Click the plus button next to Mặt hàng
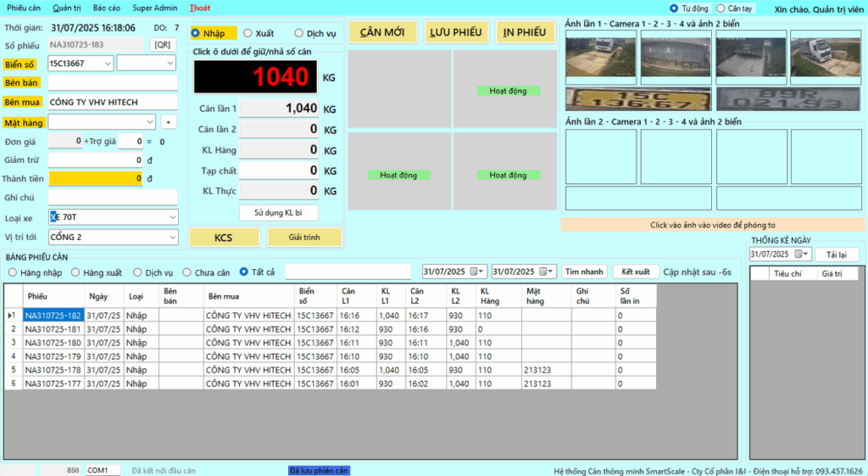 pos(168,122)
